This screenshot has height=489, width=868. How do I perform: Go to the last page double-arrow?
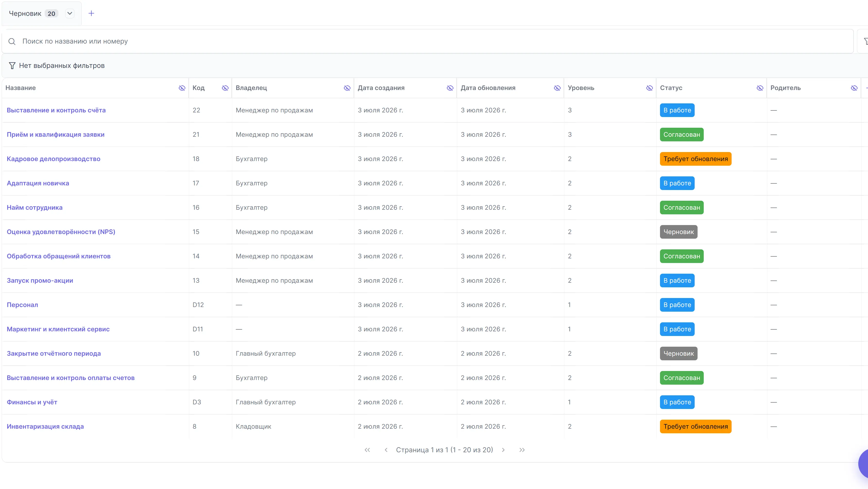[x=522, y=450]
